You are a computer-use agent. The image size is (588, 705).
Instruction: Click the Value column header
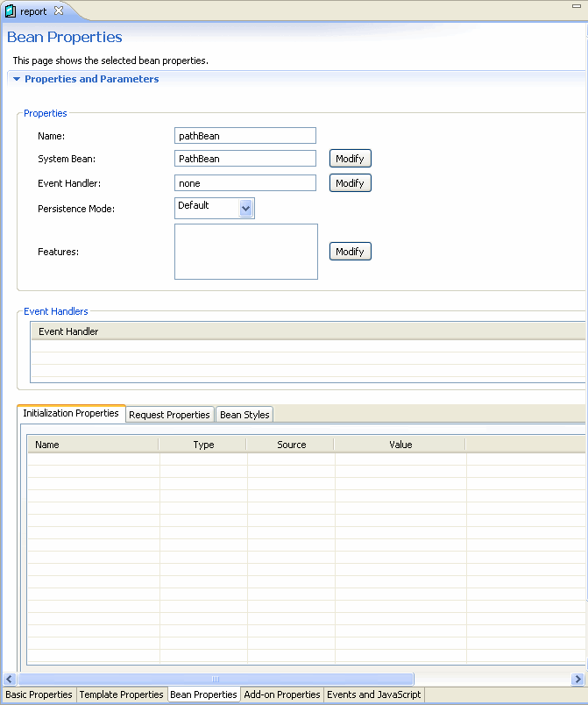coord(400,445)
